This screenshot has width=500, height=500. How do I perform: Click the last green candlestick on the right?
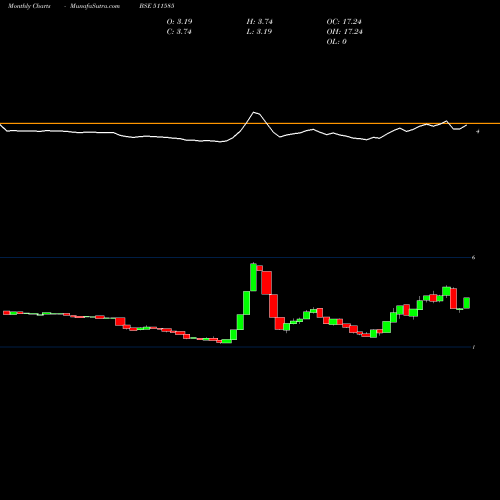(x=467, y=303)
